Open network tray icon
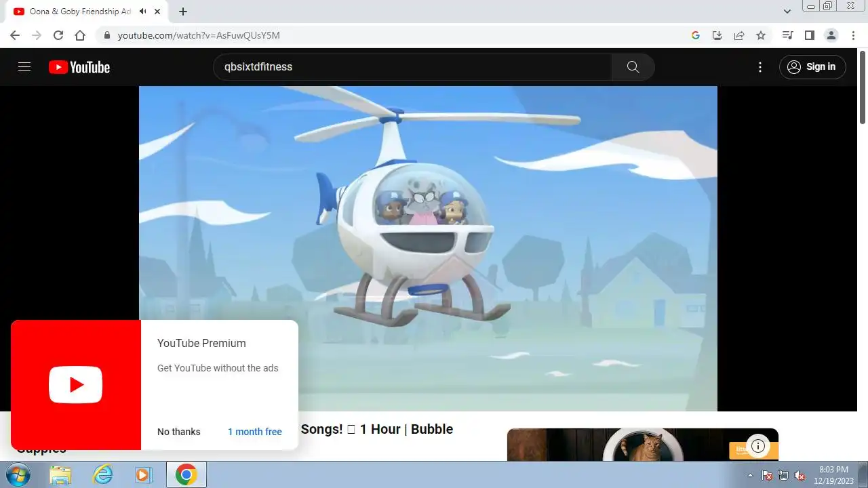Screen dimensions: 868x488 [x=783, y=475]
